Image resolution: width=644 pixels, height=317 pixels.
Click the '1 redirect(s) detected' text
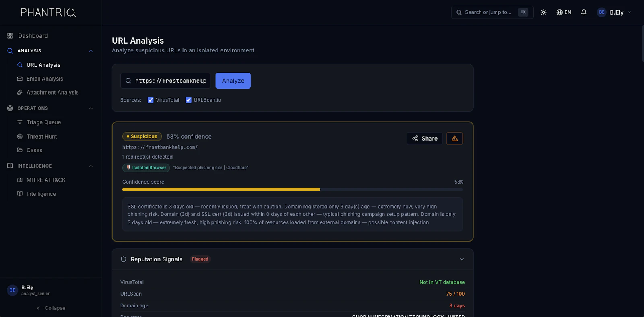[x=147, y=157]
